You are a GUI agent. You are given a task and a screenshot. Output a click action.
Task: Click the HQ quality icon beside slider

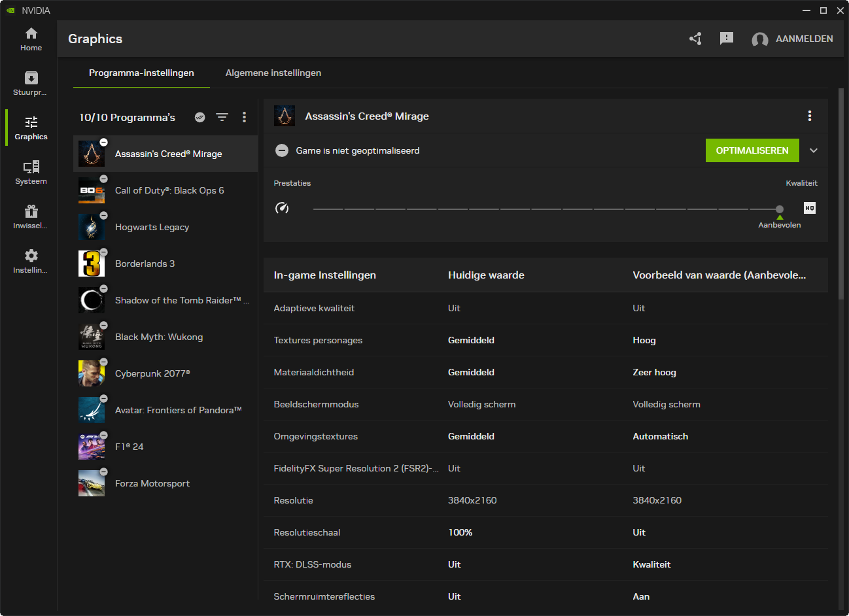[x=809, y=208]
